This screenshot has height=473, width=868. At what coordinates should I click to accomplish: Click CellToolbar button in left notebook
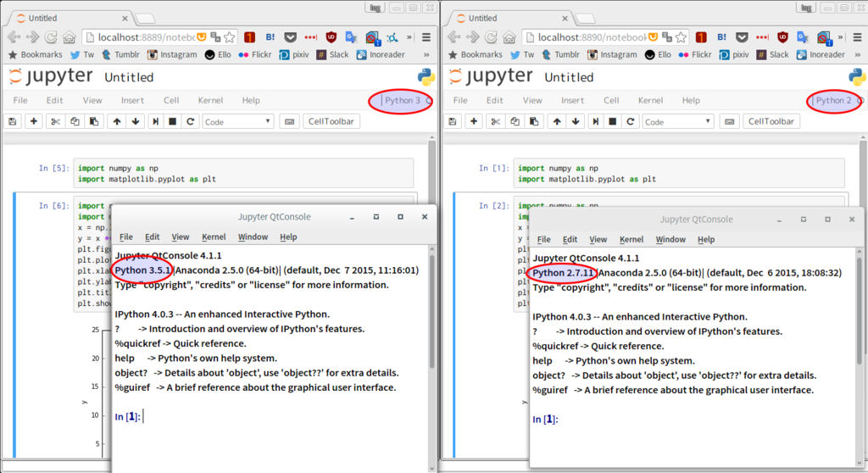[331, 121]
